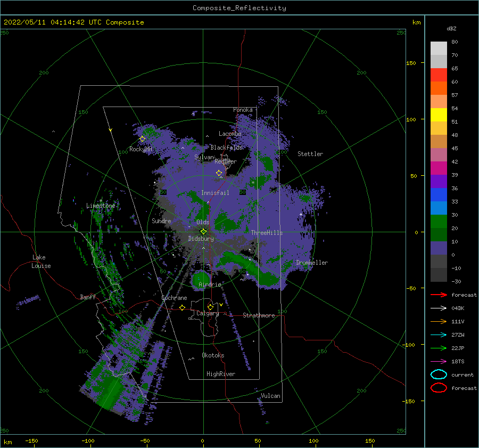Click the red forecast ellipse icon
Image resolution: width=479 pixels, height=448 pixels.
pos(439,388)
